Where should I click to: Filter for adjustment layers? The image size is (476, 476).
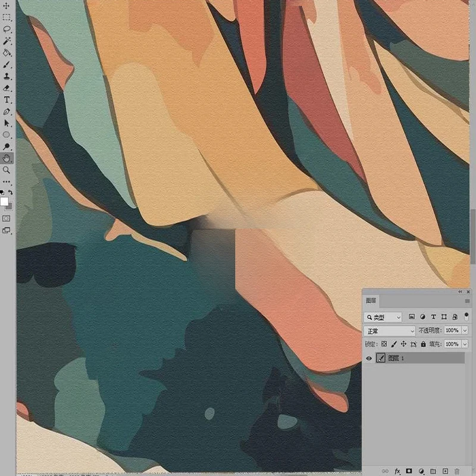(422, 317)
